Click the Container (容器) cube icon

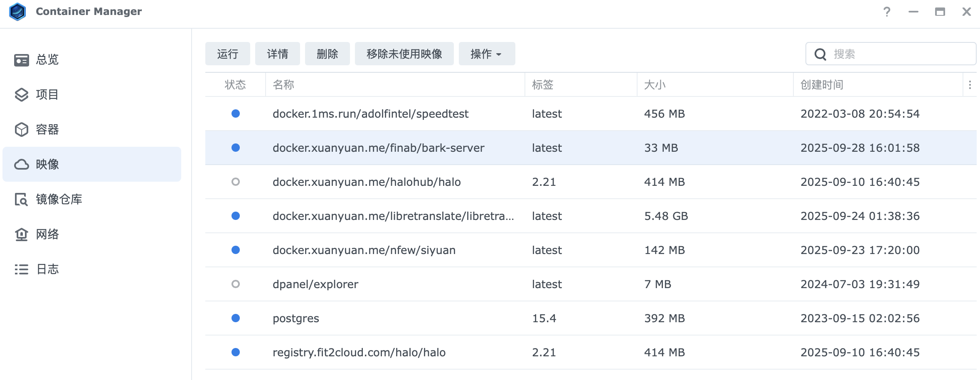[x=21, y=130]
